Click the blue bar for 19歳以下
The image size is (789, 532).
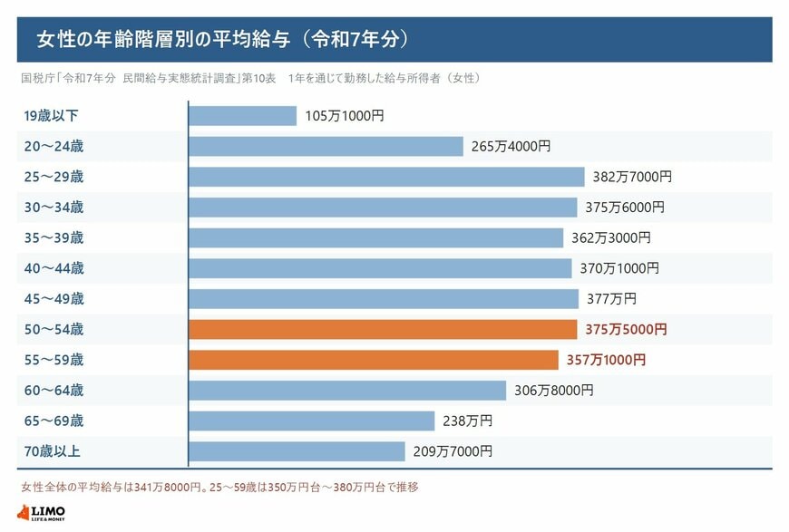pos(242,116)
